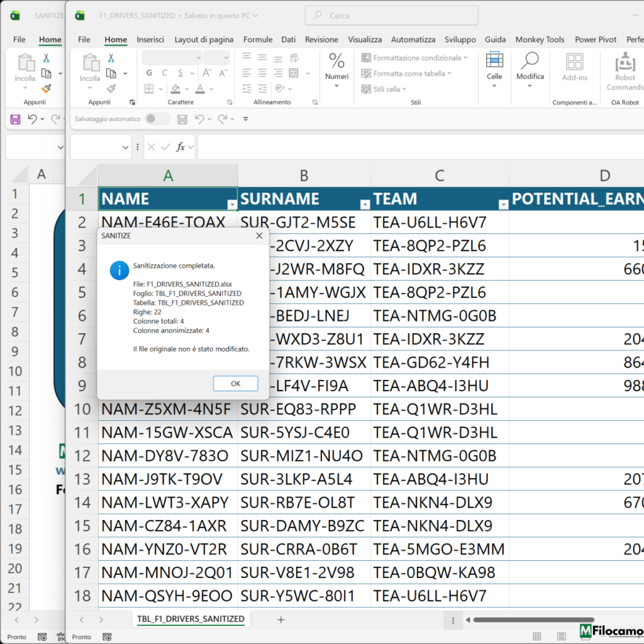Click the decrease indent icon
The width and height of the screenshot is (644, 644).
247,89
